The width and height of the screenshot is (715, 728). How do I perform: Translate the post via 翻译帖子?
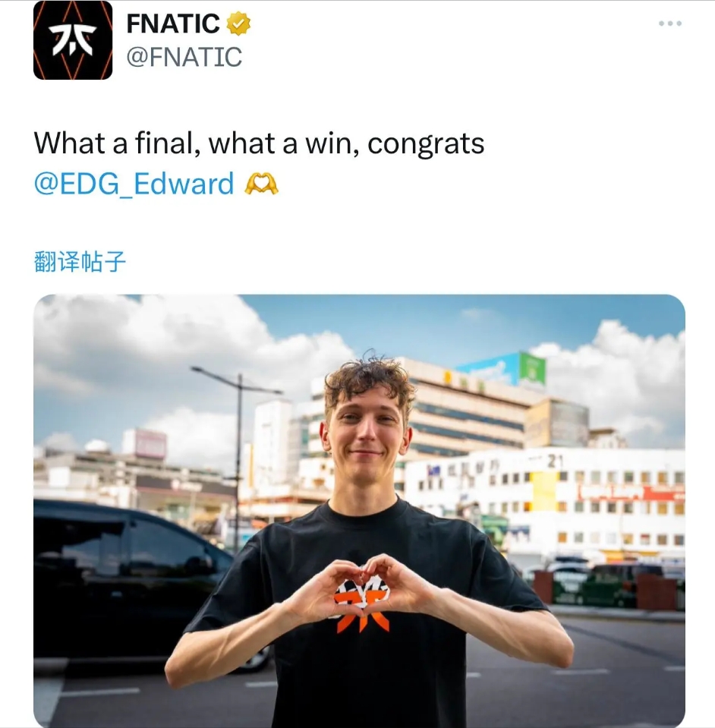(80, 261)
